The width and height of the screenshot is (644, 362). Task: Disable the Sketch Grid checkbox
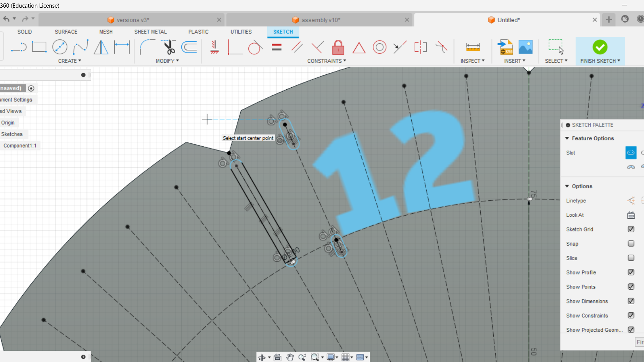tap(631, 229)
